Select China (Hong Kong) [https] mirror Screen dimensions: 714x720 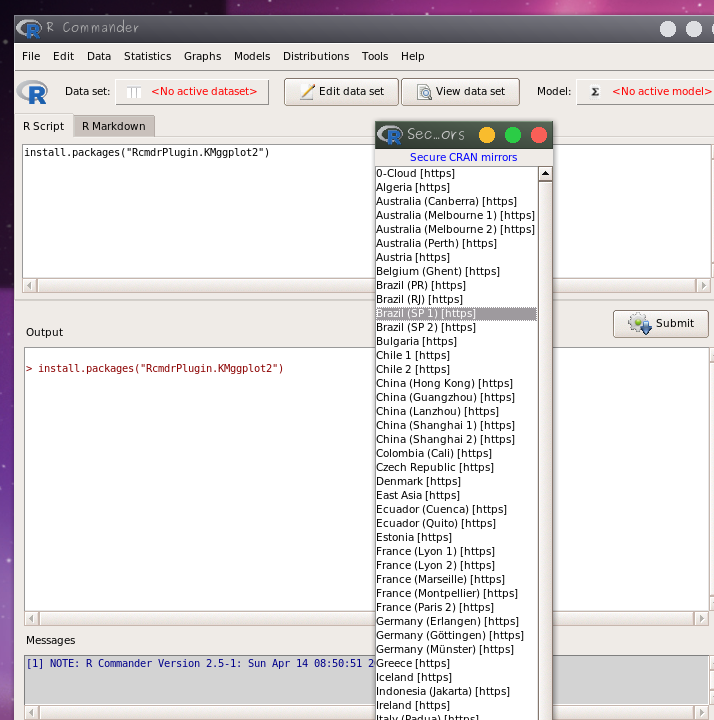click(444, 384)
